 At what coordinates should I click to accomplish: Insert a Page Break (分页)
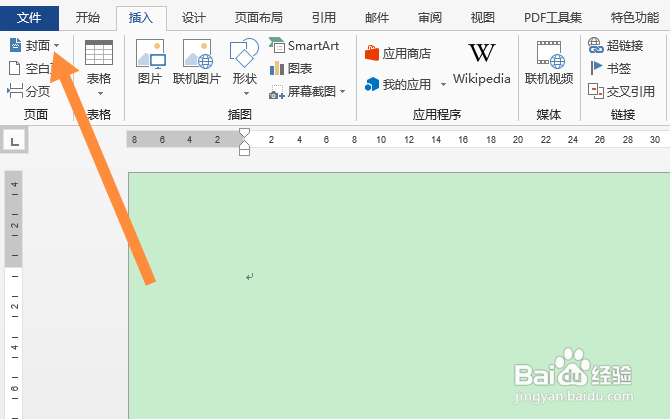pos(29,91)
